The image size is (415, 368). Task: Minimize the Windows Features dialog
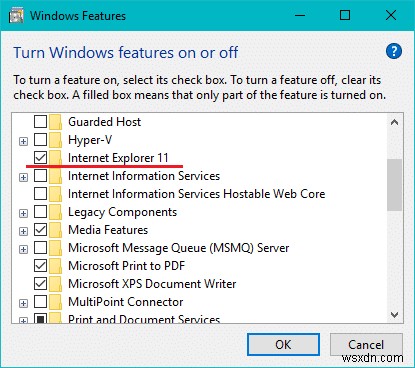tap(300, 15)
